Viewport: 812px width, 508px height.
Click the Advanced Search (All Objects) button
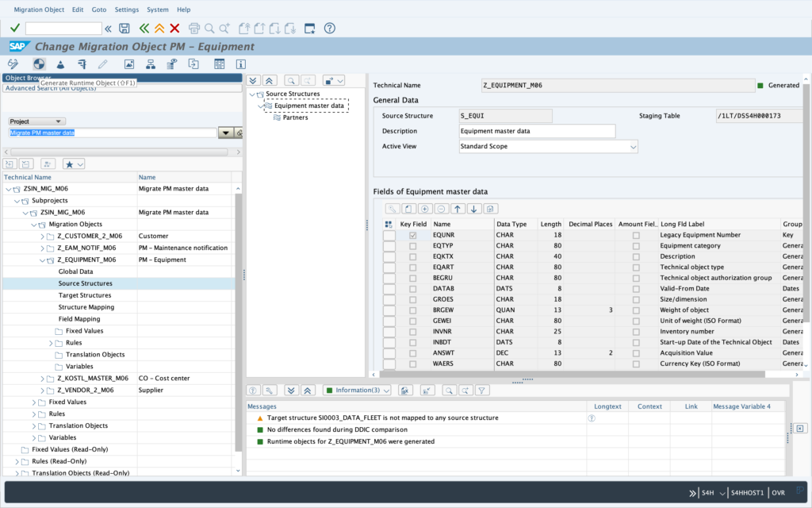click(122, 89)
